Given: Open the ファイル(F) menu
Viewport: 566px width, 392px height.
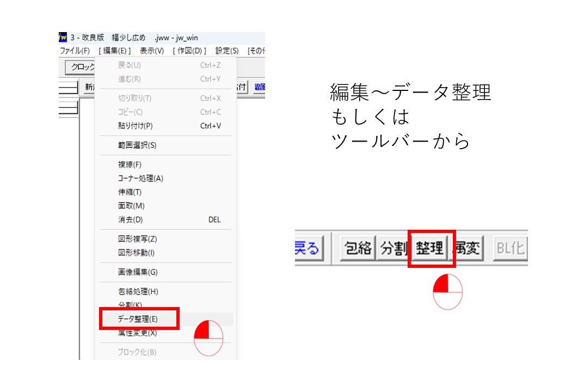Looking at the screenshot, I should point(75,51).
